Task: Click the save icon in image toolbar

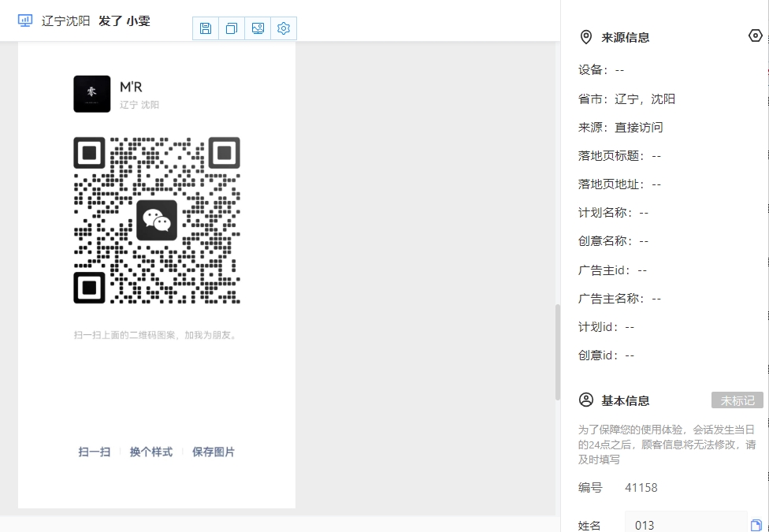Action: click(x=206, y=28)
